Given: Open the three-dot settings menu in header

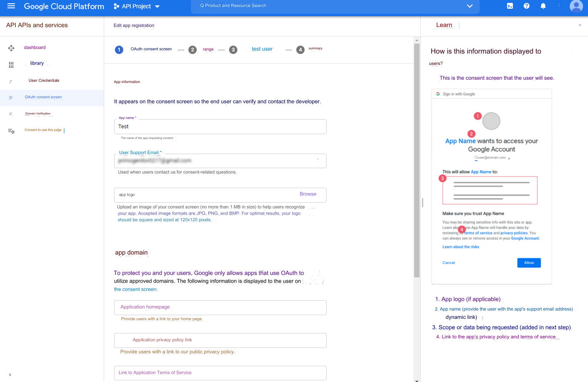Looking at the screenshot, I should (559, 6).
